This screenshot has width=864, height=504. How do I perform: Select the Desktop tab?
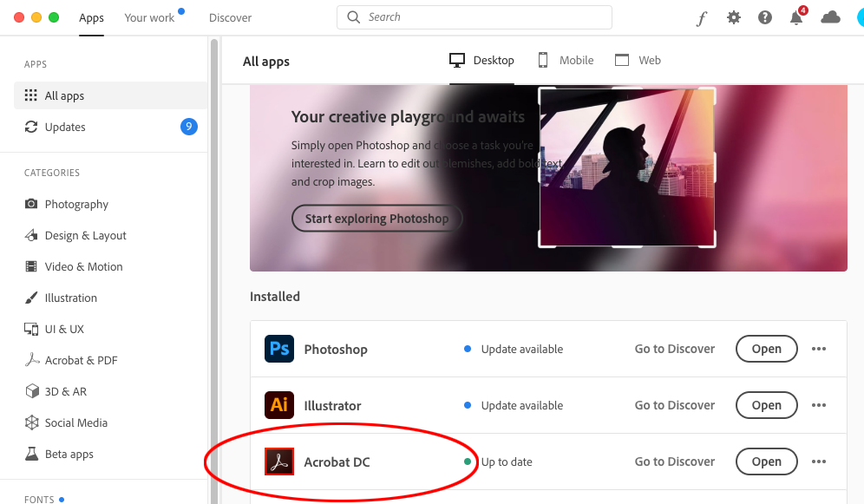pyautogui.click(x=481, y=61)
